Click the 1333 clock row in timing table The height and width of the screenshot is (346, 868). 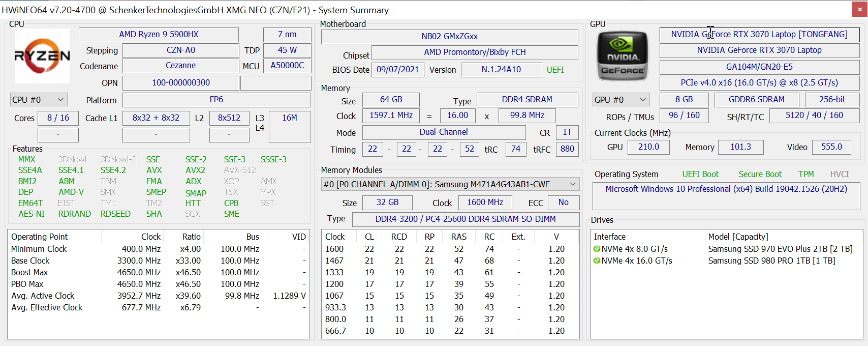coord(450,272)
